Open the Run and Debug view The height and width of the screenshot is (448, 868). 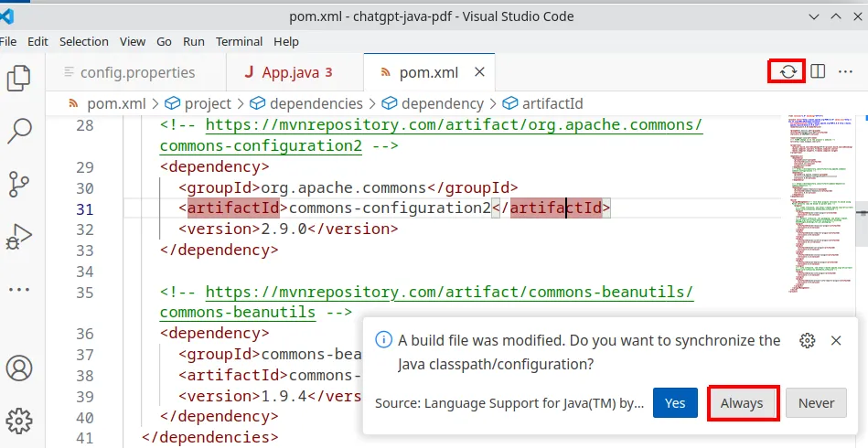[x=19, y=237]
